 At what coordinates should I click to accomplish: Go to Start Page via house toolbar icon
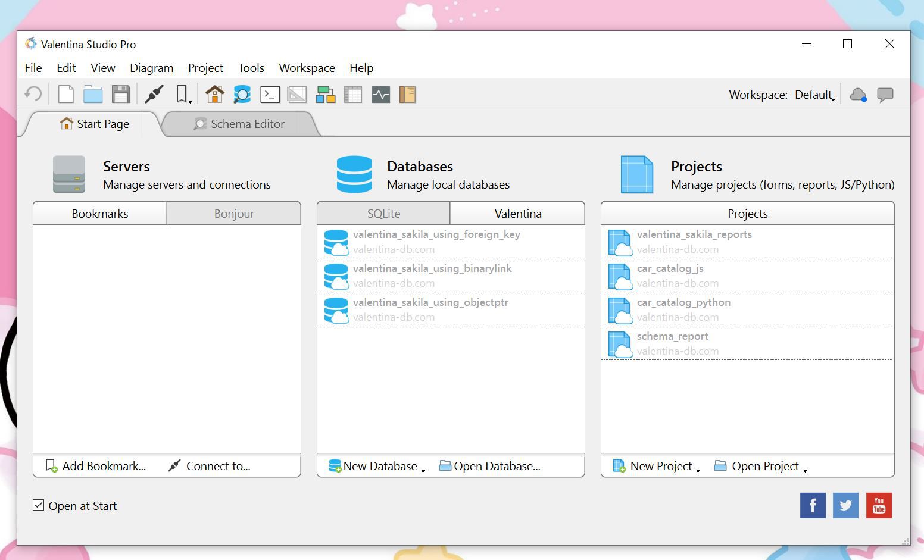[214, 94]
